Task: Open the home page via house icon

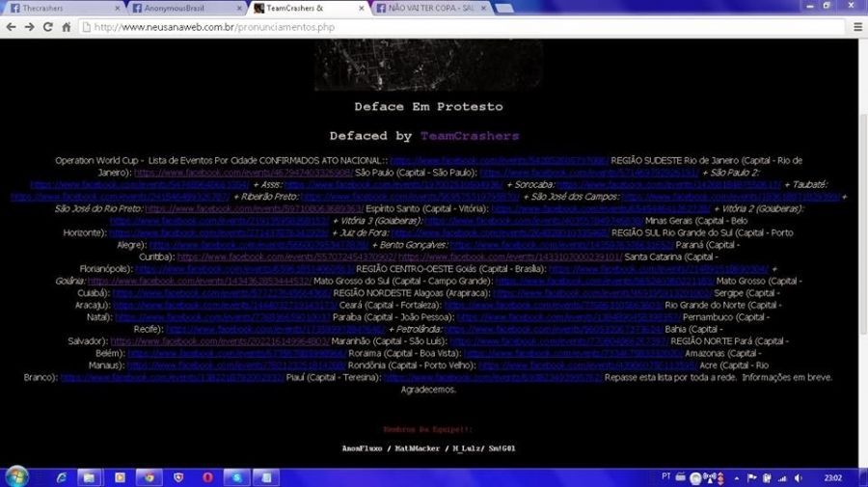Action: [67, 27]
